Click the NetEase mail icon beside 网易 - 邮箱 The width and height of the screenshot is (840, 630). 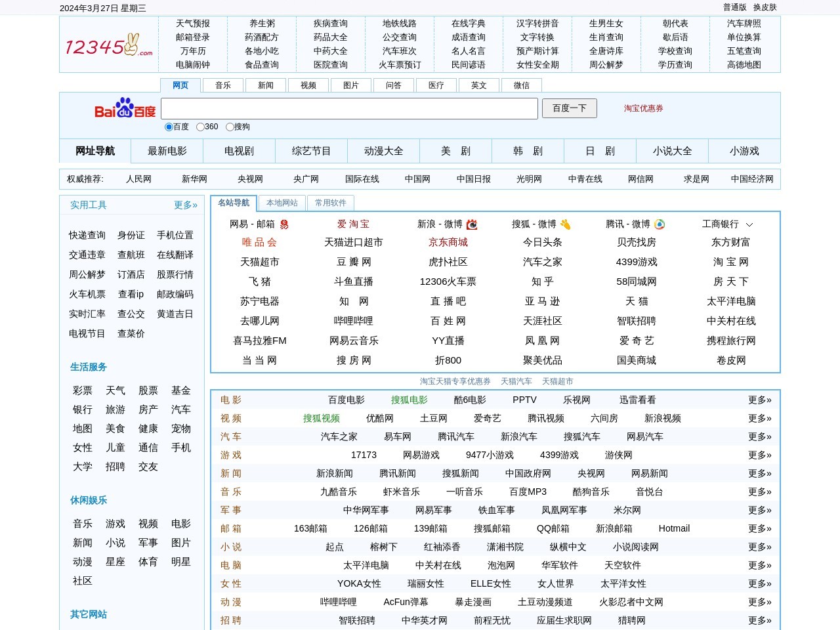click(284, 224)
